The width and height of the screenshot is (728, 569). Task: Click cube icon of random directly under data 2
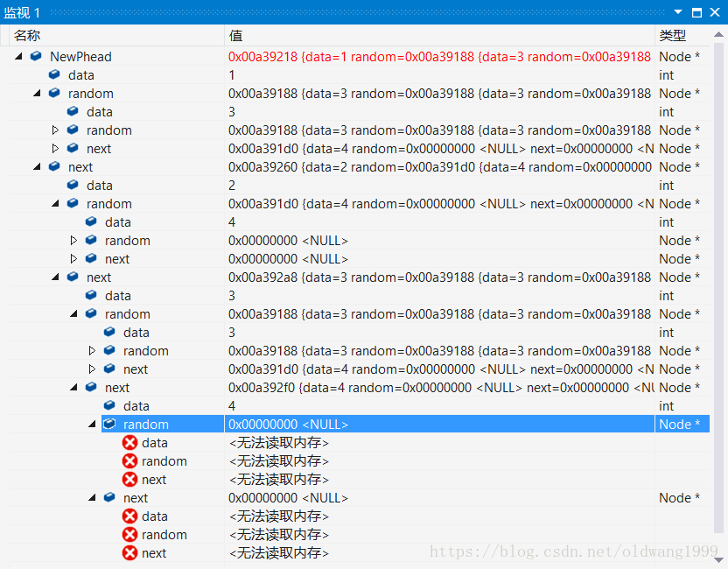[73, 203]
